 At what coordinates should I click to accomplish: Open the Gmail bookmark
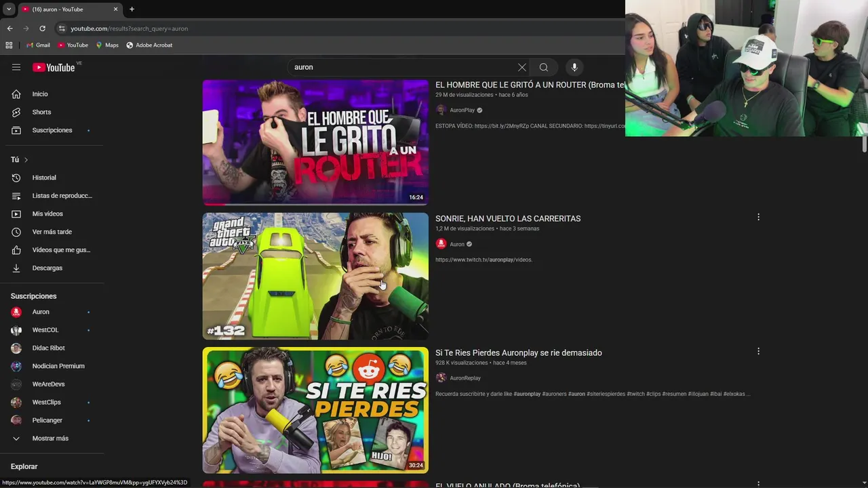(38, 45)
